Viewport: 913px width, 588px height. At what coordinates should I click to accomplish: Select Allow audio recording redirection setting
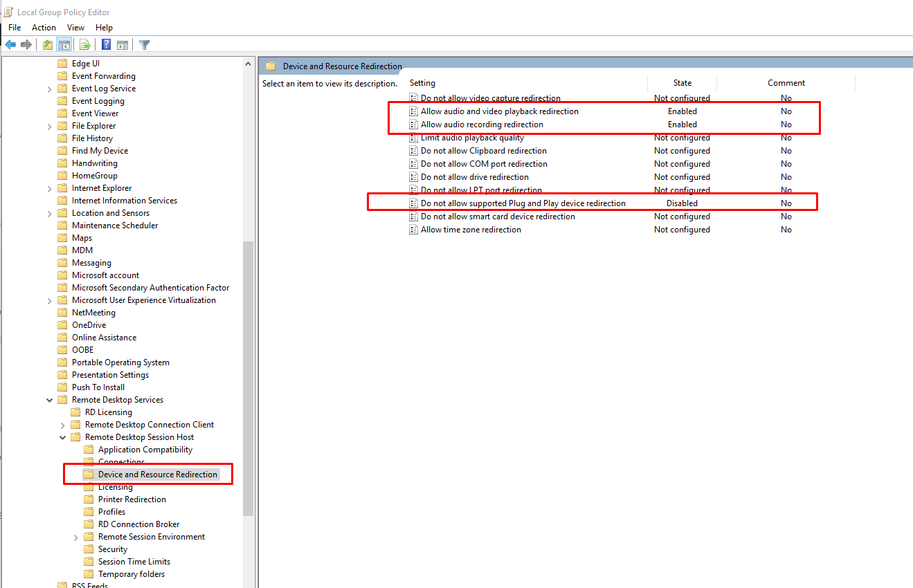(482, 125)
